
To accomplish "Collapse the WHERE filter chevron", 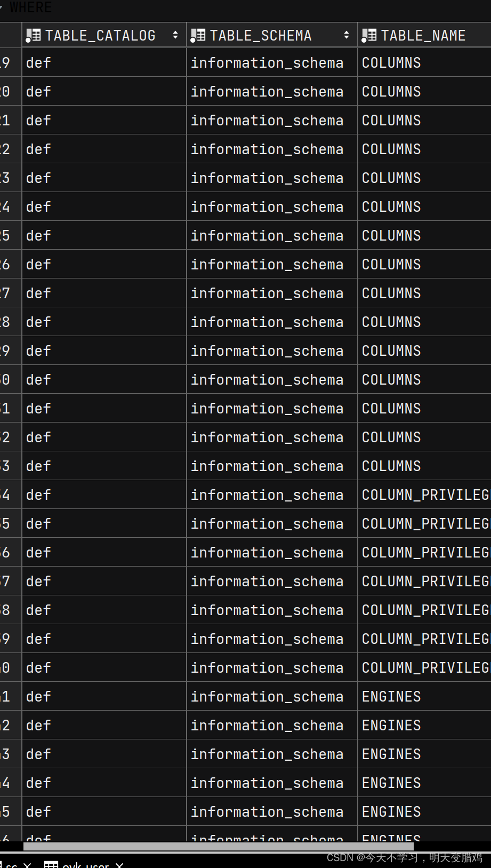I will pyautogui.click(x=2, y=7).
